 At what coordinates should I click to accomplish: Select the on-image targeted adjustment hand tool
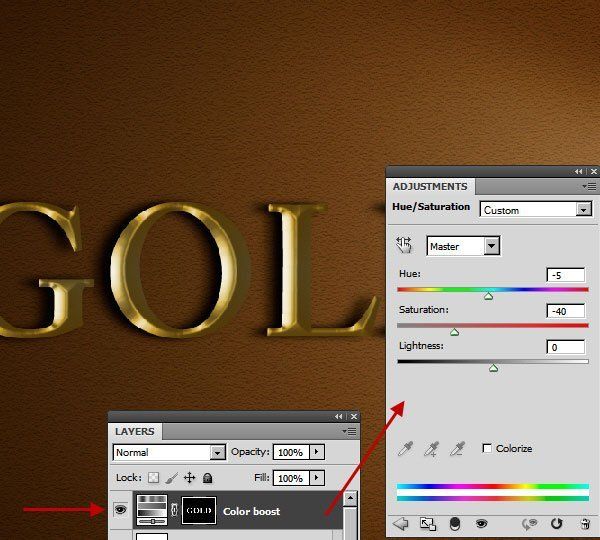(404, 245)
